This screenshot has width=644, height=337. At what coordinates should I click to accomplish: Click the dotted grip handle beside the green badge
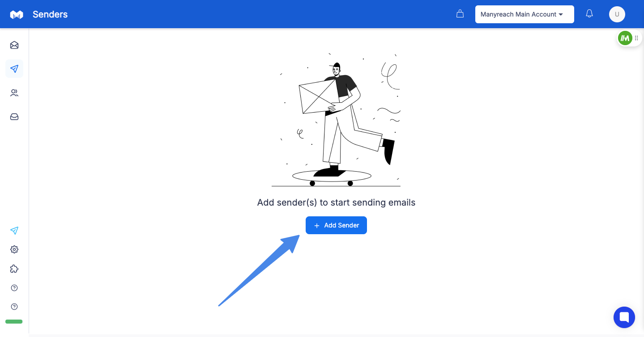636,38
